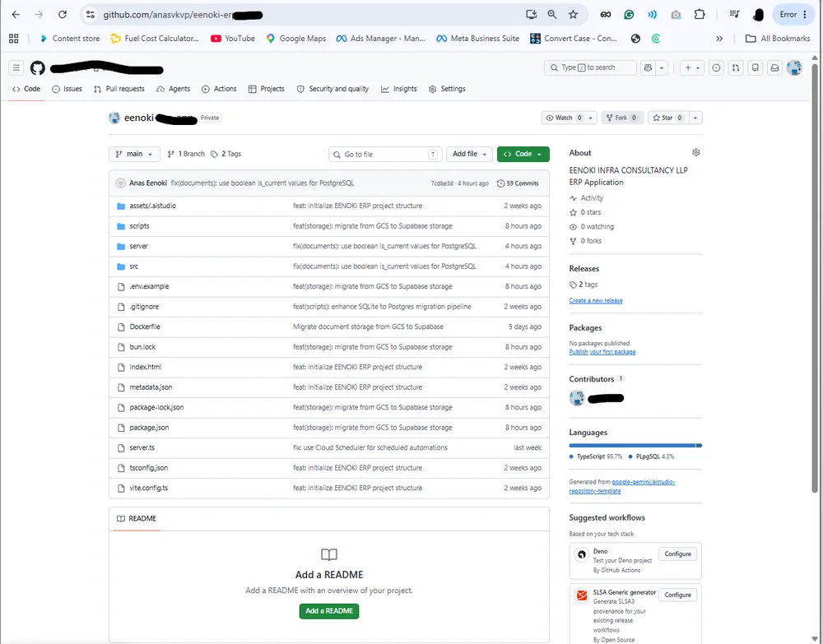This screenshot has height=644, width=823.
Task: Expand the Copilot dropdown arrow in header
Action: 662,67
